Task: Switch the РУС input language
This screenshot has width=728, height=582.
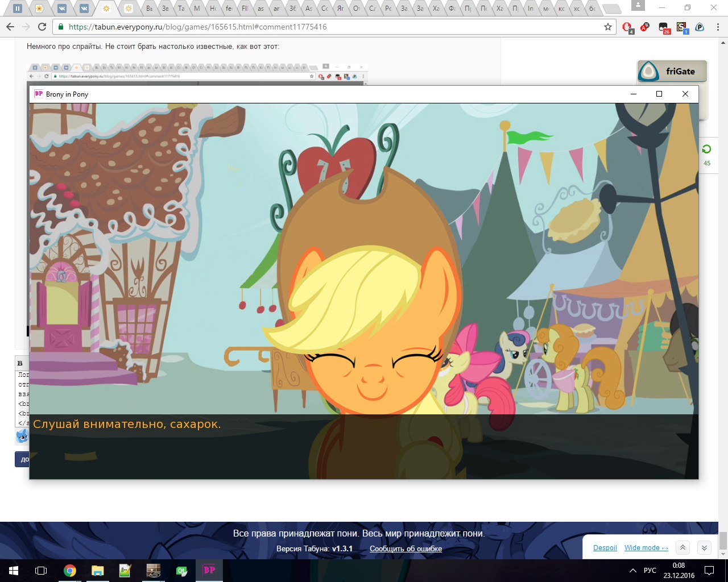Action: coord(650,571)
